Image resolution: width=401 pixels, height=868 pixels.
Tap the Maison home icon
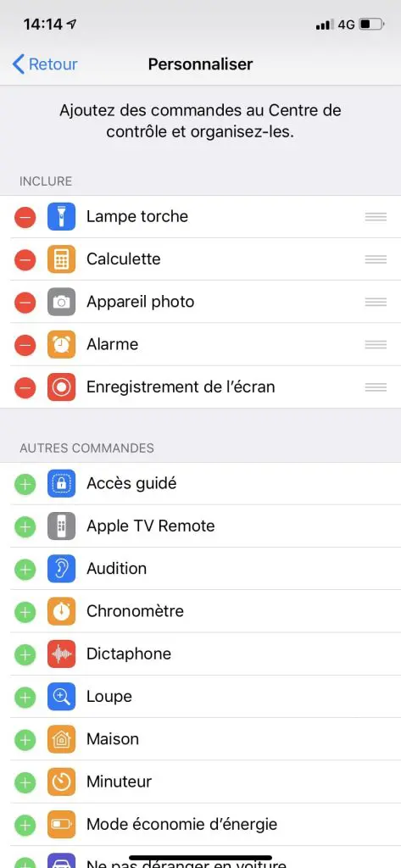61,739
